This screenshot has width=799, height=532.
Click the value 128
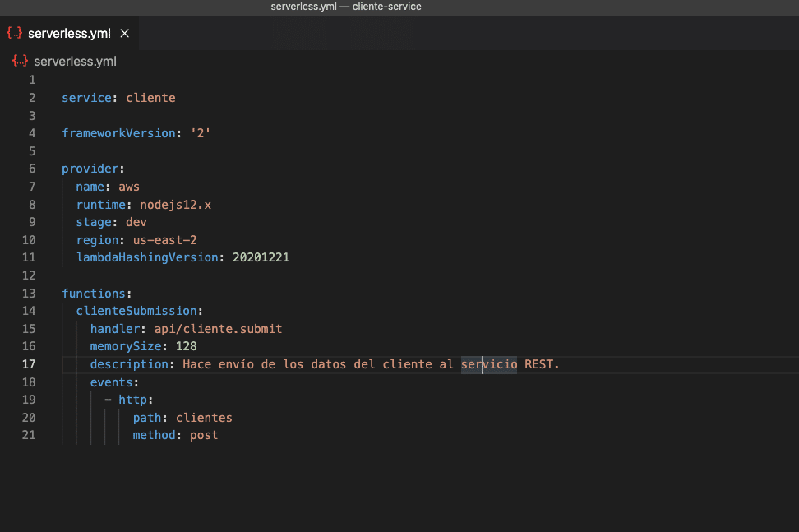[x=186, y=346]
